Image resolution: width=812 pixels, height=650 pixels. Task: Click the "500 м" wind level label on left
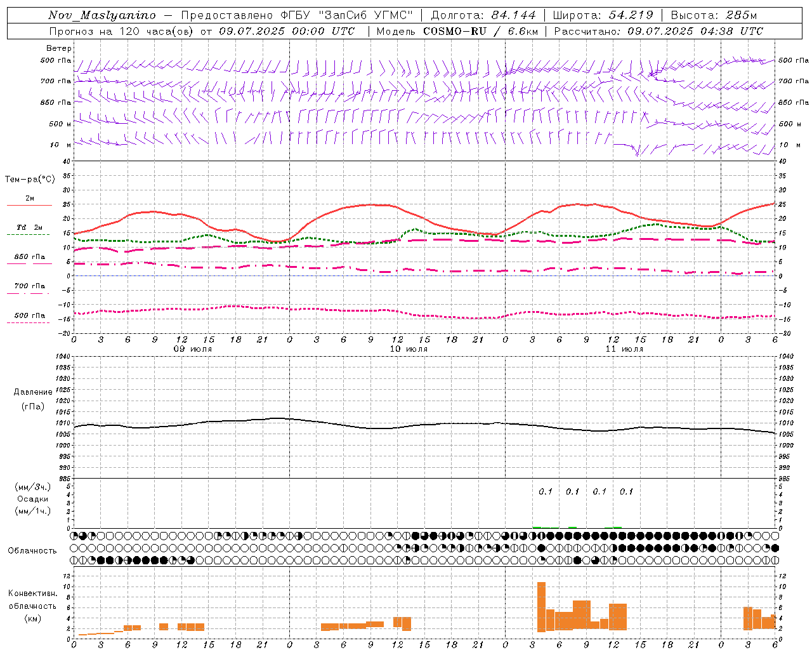pos(59,124)
